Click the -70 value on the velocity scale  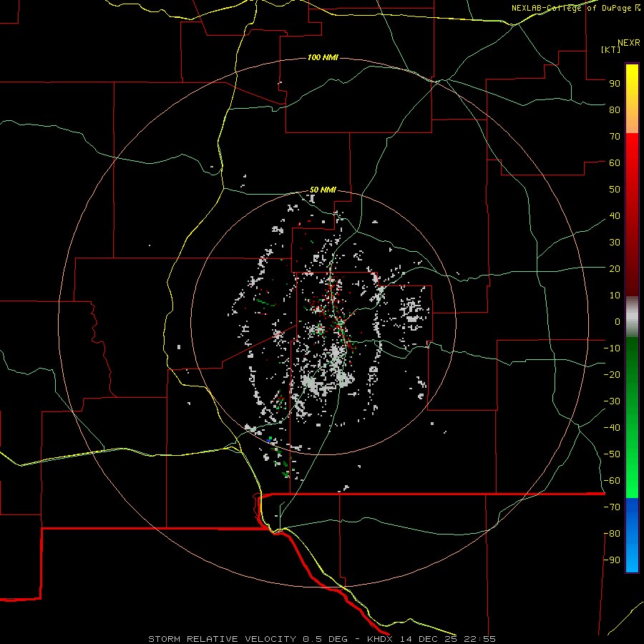612,507
